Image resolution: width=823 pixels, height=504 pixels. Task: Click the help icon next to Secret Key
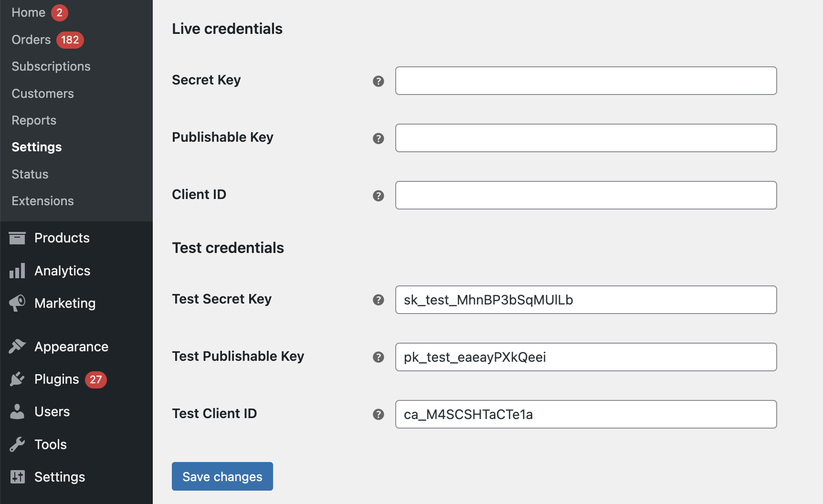(x=378, y=81)
